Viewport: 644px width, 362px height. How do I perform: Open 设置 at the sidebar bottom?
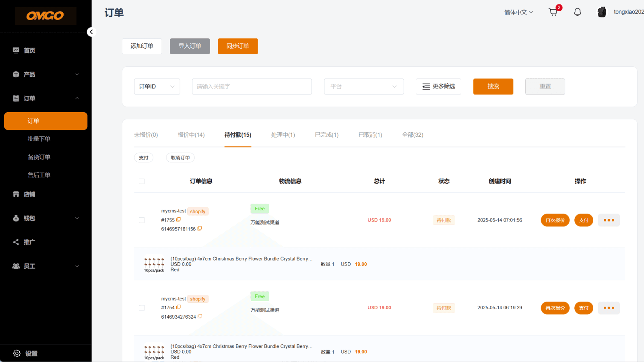tap(31, 353)
